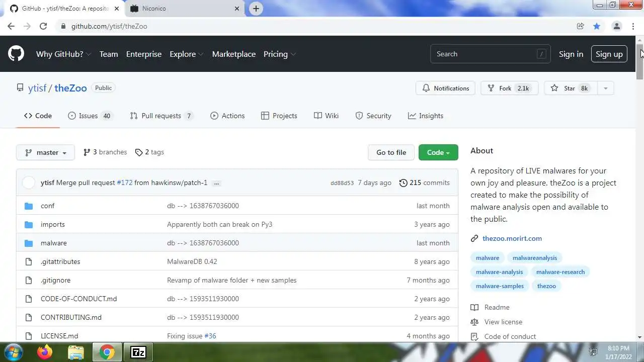Bookmark this page using the star icon
644x362 pixels.
coord(597,26)
